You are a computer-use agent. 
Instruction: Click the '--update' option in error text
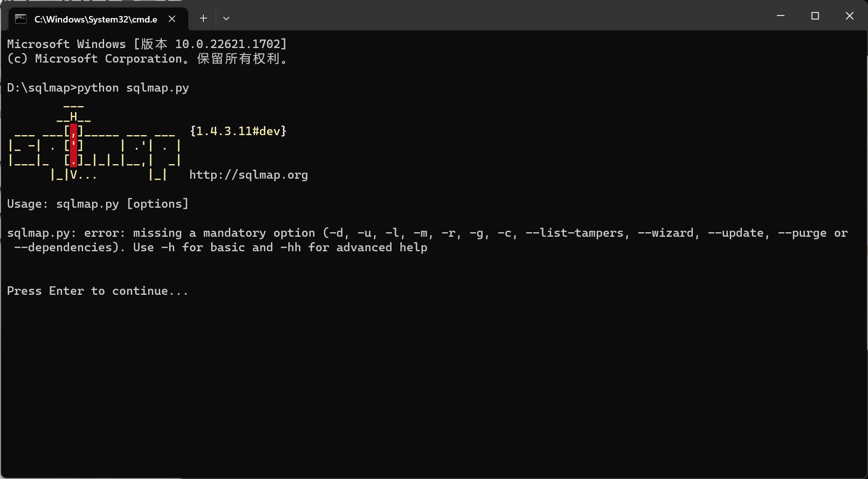[x=735, y=233]
